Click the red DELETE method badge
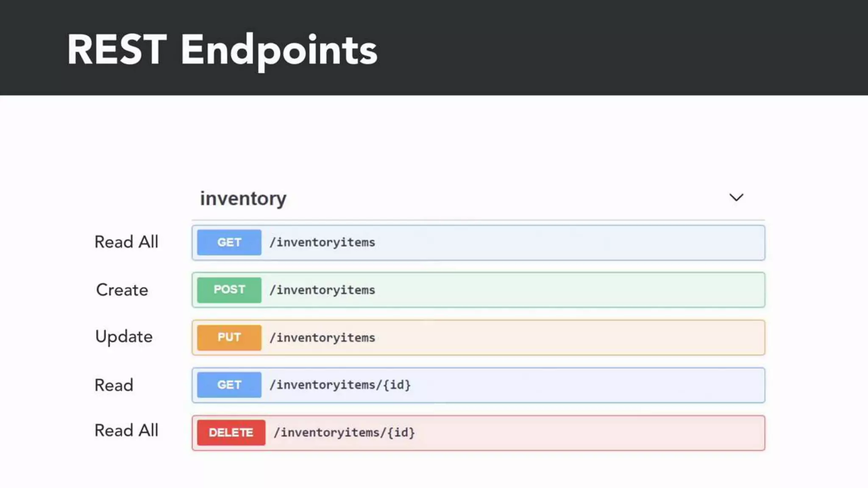Image resolution: width=868 pixels, height=488 pixels. pos(231,433)
